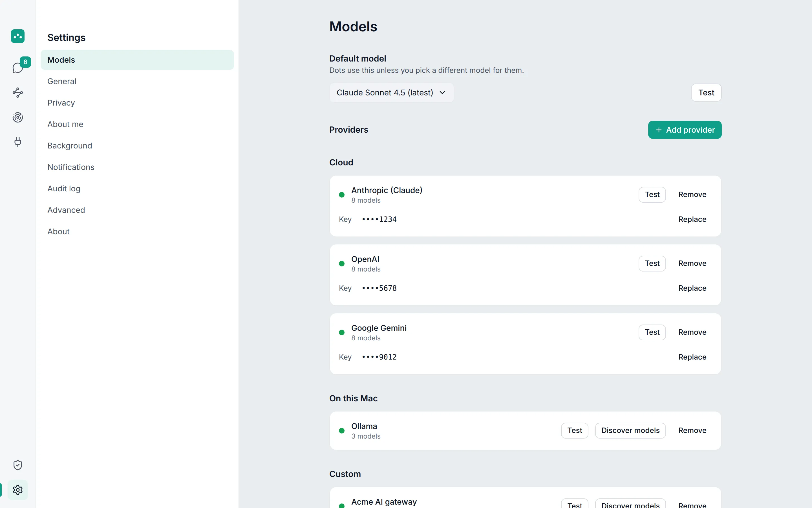Click the OpenAI key value ••••5678
The height and width of the screenshot is (508, 812).
click(379, 288)
